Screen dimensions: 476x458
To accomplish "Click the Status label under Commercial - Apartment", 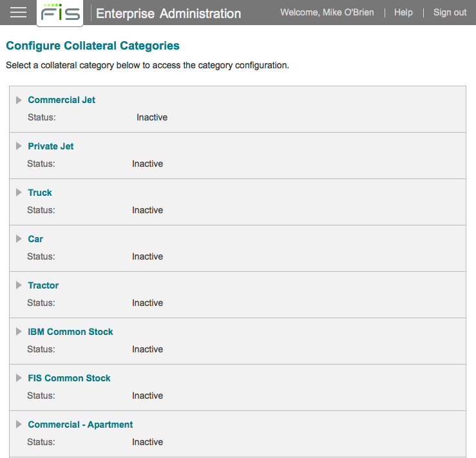I will click(x=41, y=442).
